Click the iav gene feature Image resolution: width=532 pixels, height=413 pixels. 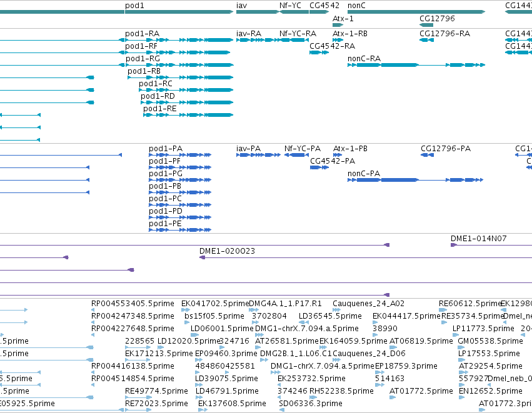click(257, 12)
